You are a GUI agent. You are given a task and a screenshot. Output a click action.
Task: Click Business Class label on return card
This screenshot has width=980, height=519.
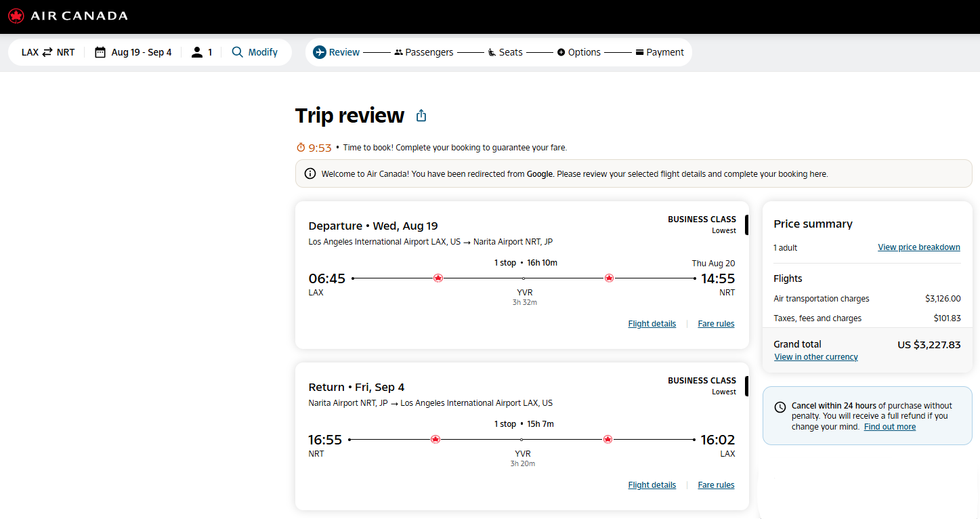pyautogui.click(x=702, y=381)
